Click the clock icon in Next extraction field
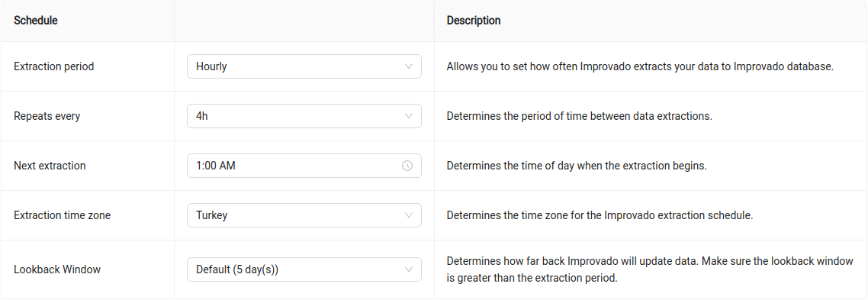The height and width of the screenshot is (300, 868). pos(407,166)
